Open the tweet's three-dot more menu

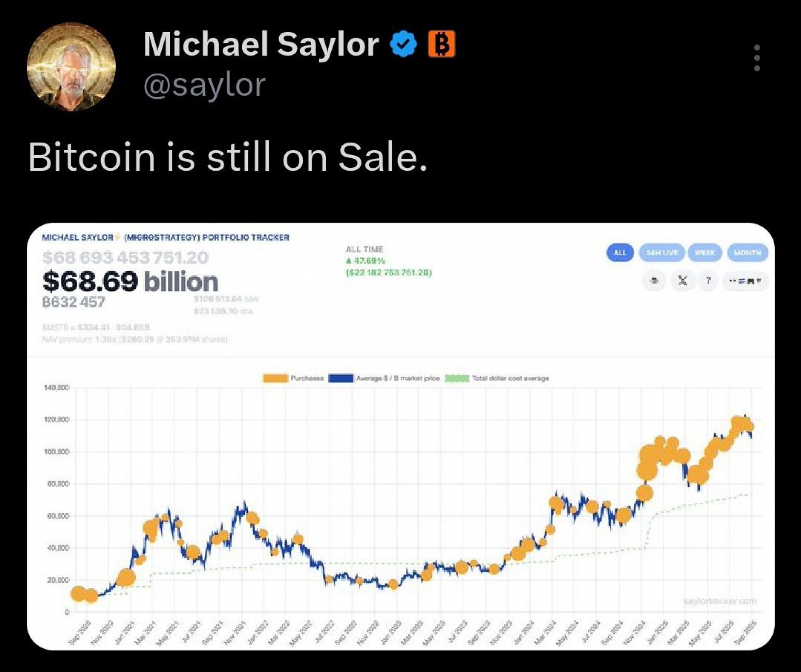coord(757,58)
